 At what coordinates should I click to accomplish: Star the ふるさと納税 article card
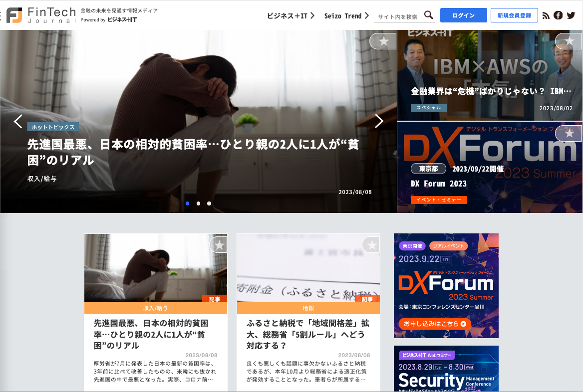tap(371, 245)
